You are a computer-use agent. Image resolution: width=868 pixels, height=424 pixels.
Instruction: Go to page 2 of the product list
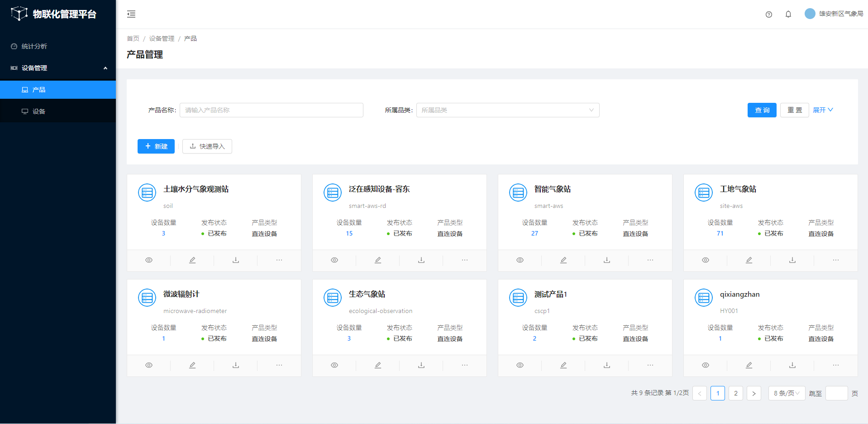tap(735, 393)
